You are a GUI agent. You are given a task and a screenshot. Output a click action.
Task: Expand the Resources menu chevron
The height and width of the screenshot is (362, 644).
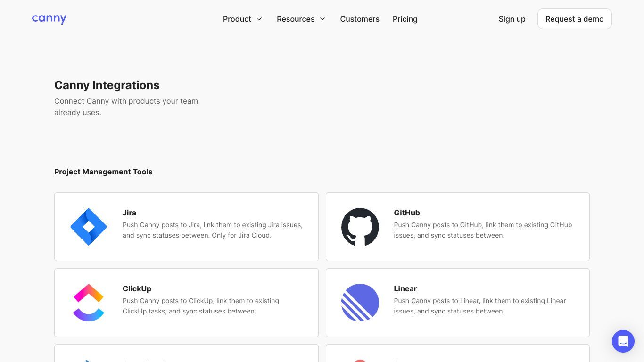coord(322,19)
